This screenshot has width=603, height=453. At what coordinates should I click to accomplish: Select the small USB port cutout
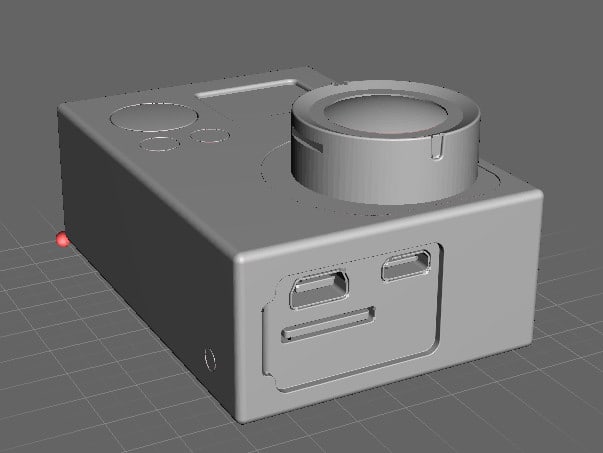[406, 265]
